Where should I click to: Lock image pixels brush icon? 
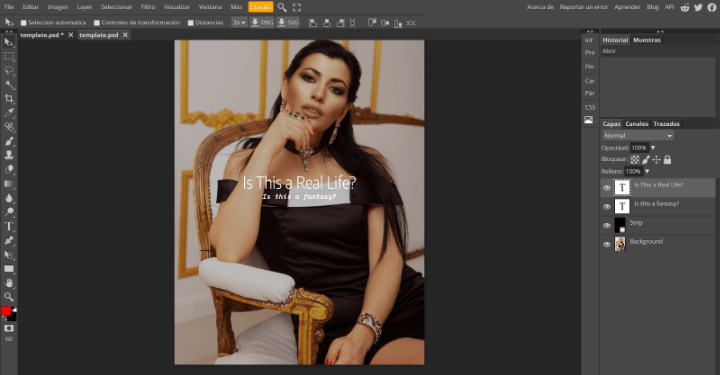(646, 160)
